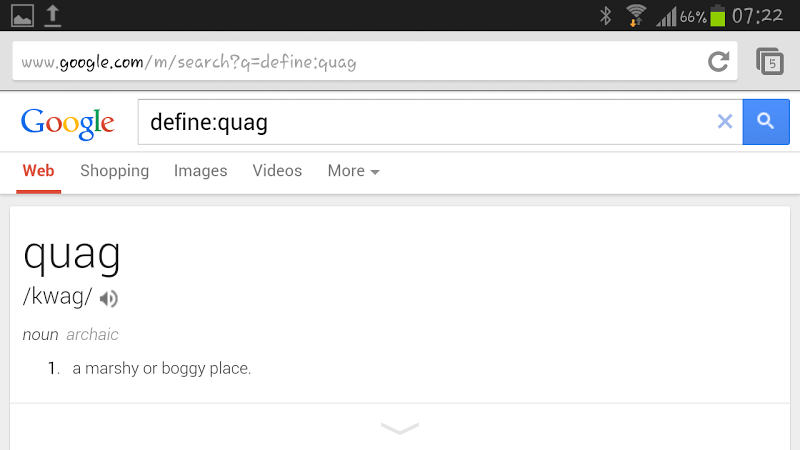Tap the battery indicator icon
800x450 pixels.
point(717,15)
